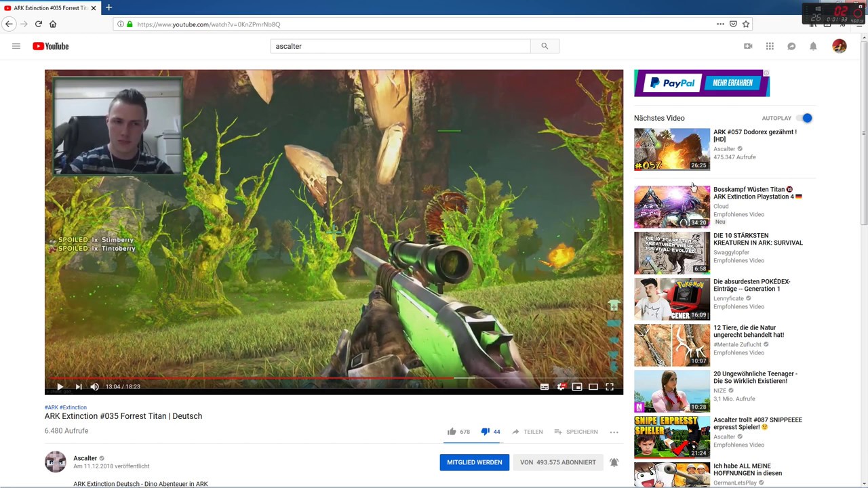868x488 pixels.
Task: Reload the page
Action: (39, 24)
